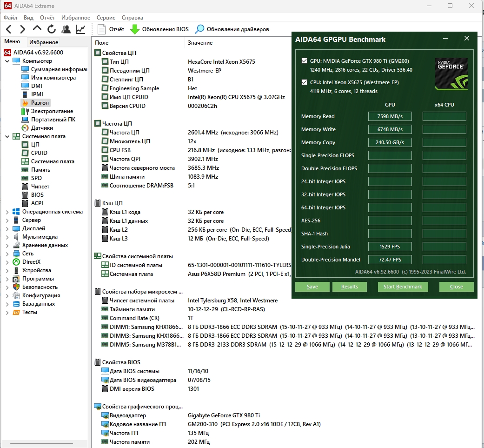Open the Отчёт menu in menu bar
Screen dimensions: 484x448
(47, 18)
